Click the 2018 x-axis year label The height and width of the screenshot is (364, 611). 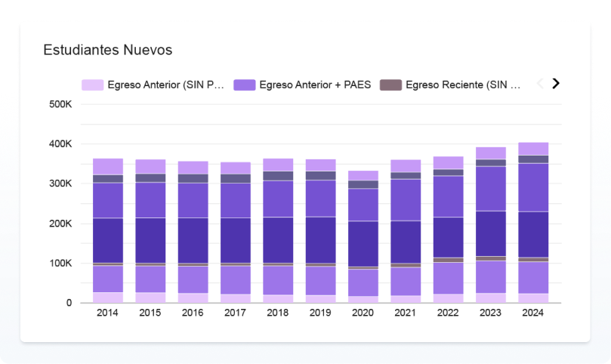point(278,313)
